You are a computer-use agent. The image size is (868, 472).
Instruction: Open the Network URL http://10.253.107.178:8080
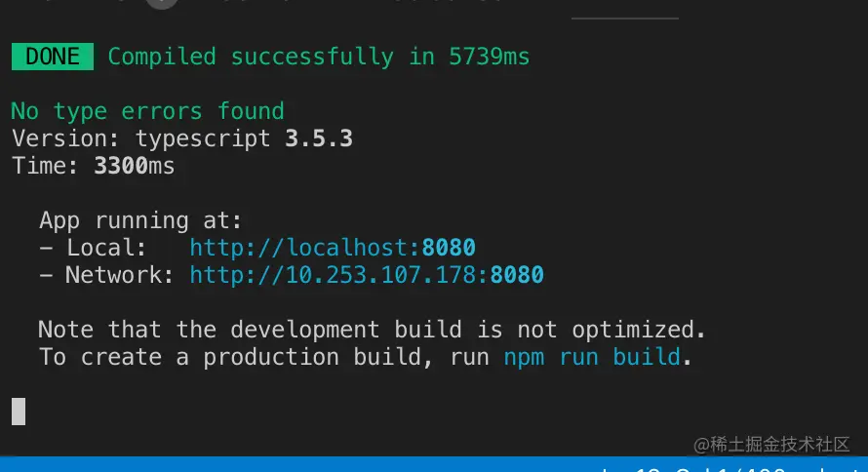(366, 276)
